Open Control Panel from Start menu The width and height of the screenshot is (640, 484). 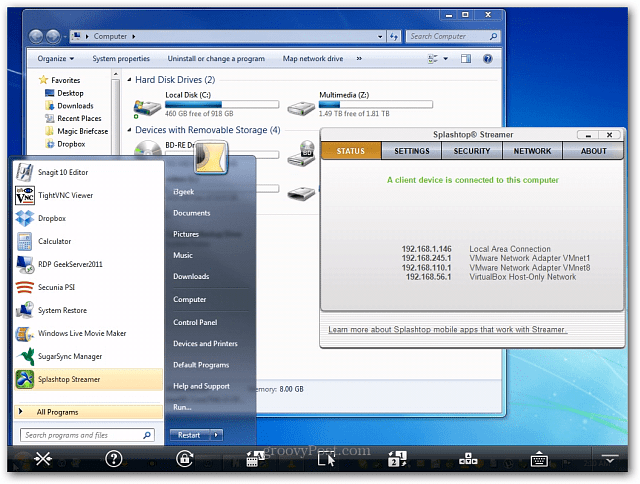tap(195, 322)
